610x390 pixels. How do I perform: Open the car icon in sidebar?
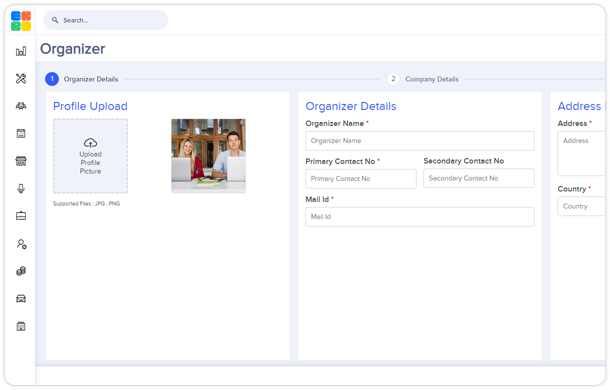point(21,299)
